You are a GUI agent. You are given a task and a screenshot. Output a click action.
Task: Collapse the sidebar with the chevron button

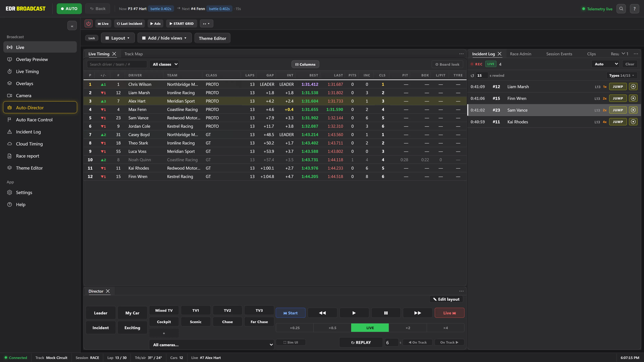pyautogui.click(x=72, y=26)
